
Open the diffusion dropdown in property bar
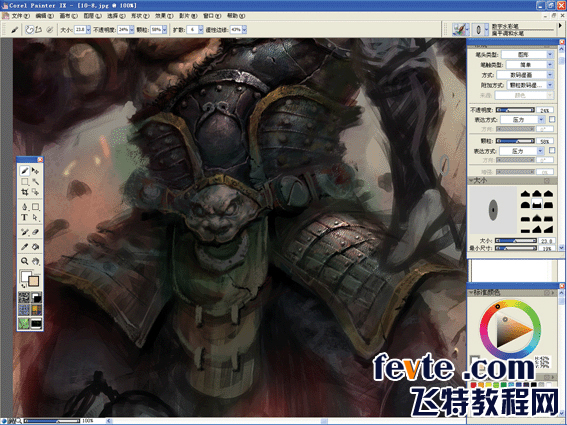tap(201, 30)
